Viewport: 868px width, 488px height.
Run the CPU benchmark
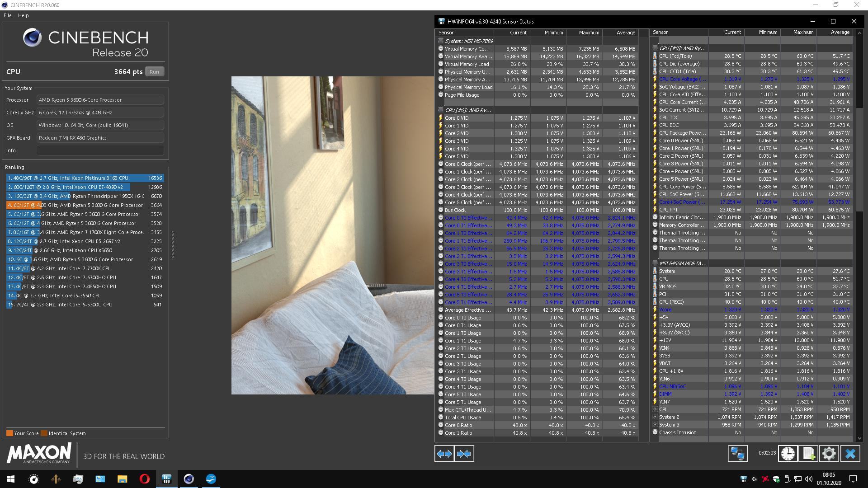click(x=155, y=71)
